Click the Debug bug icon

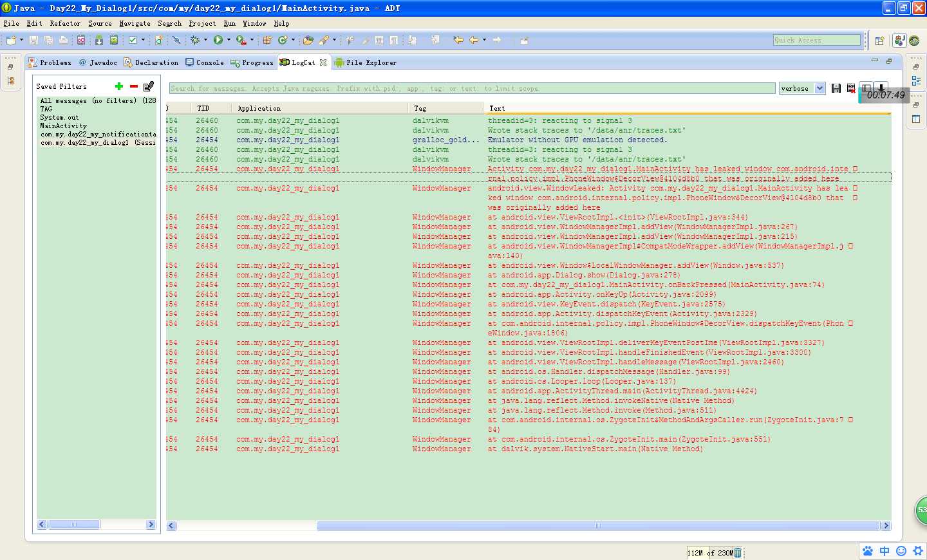195,40
